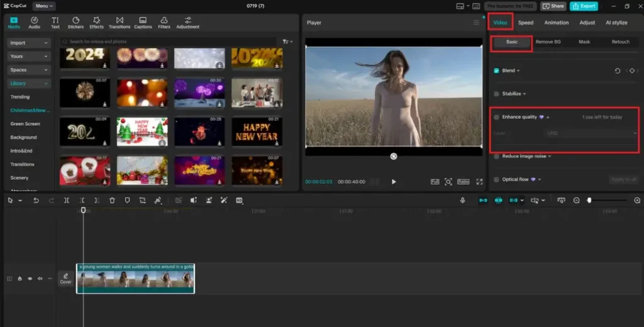Open the Stickers panel
Screen dimensions: 644x327
coord(75,23)
